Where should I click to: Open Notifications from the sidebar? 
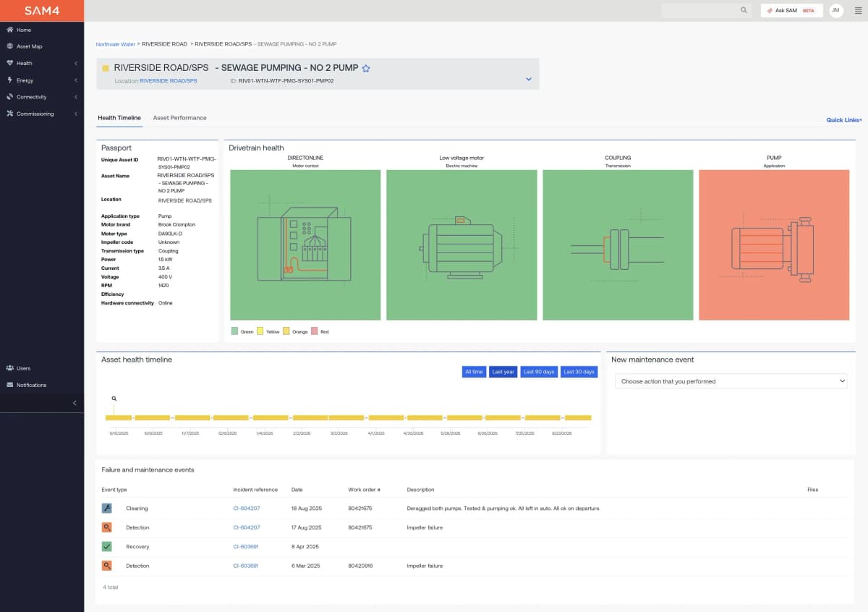click(x=31, y=385)
